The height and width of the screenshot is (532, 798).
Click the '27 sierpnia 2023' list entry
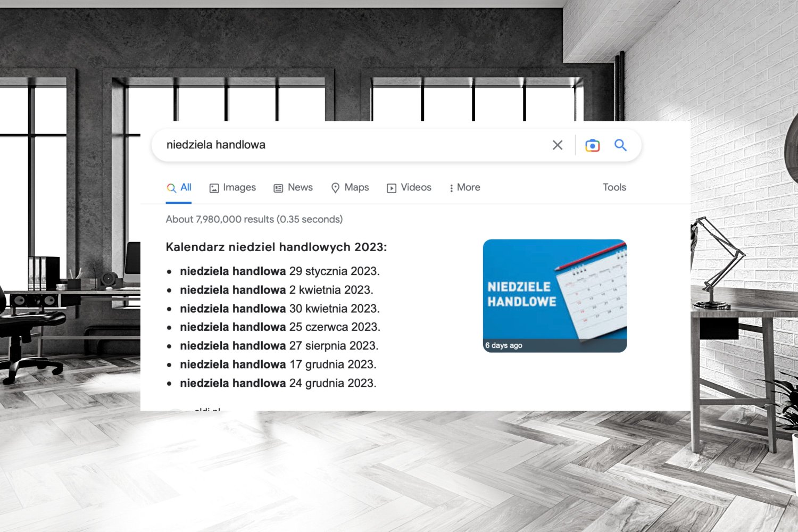click(279, 346)
